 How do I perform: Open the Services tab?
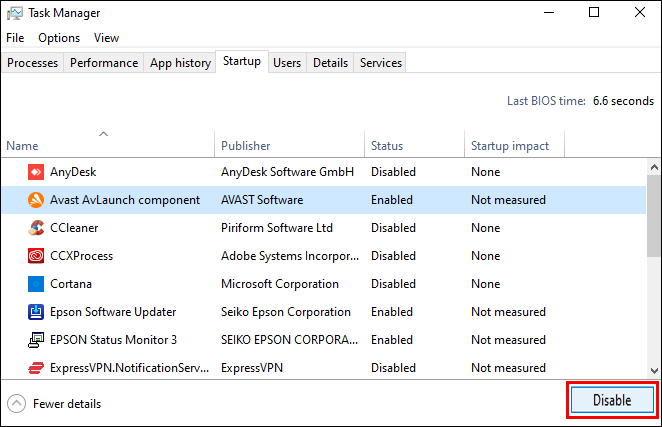click(381, 63)
